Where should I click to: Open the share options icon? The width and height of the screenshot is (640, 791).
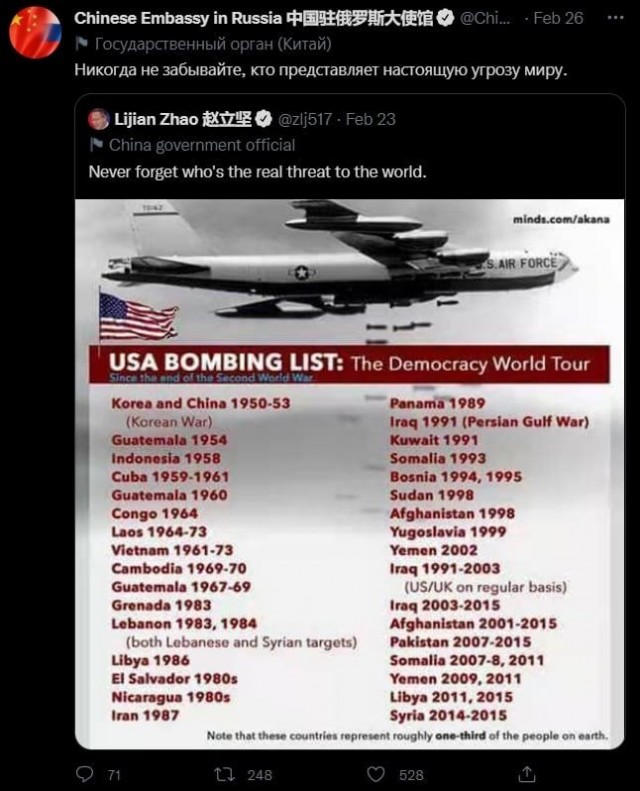click(527, 773)
